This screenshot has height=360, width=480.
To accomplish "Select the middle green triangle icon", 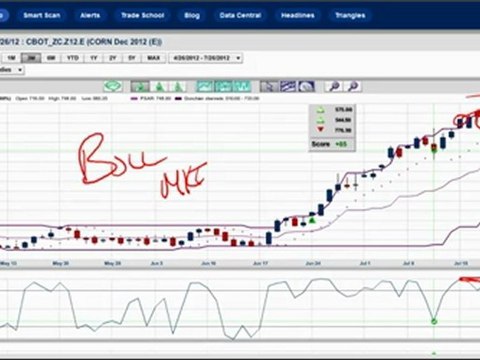I will pyautogui.click(x=159, y=87).
